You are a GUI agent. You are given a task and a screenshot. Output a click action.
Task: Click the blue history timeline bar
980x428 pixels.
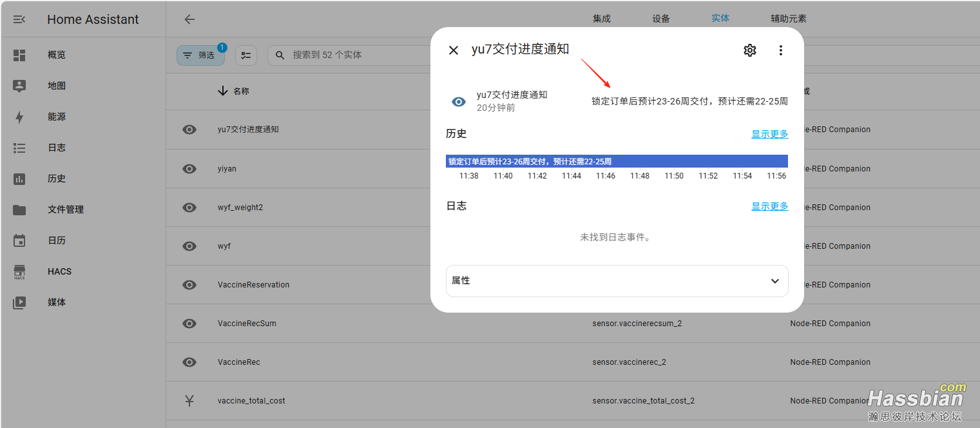(x=617, y=161)
